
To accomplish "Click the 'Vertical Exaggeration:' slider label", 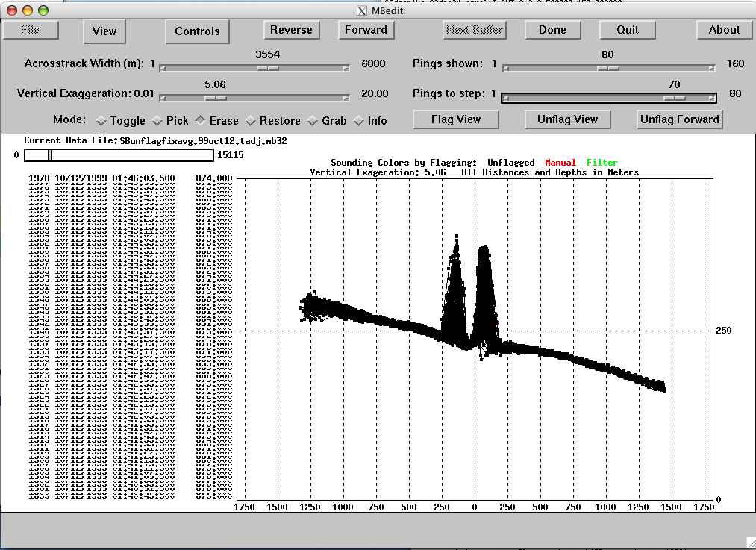I will coord(74,93).
